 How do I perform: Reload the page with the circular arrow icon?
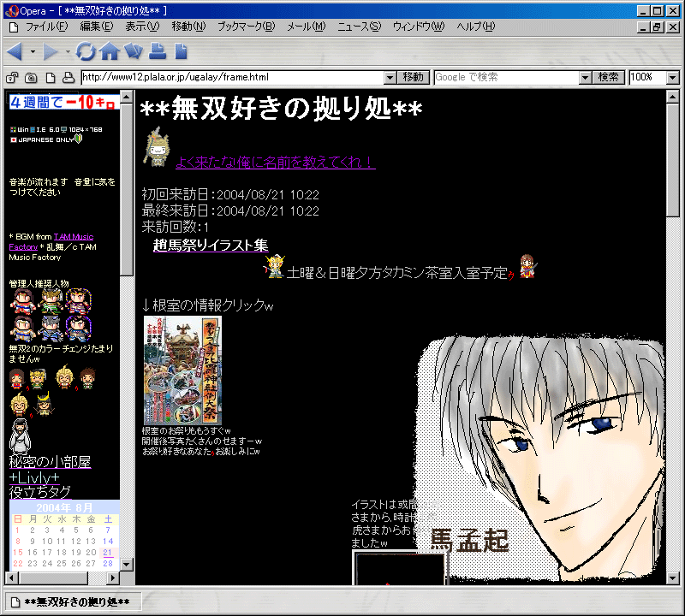(x=86, y=51)
